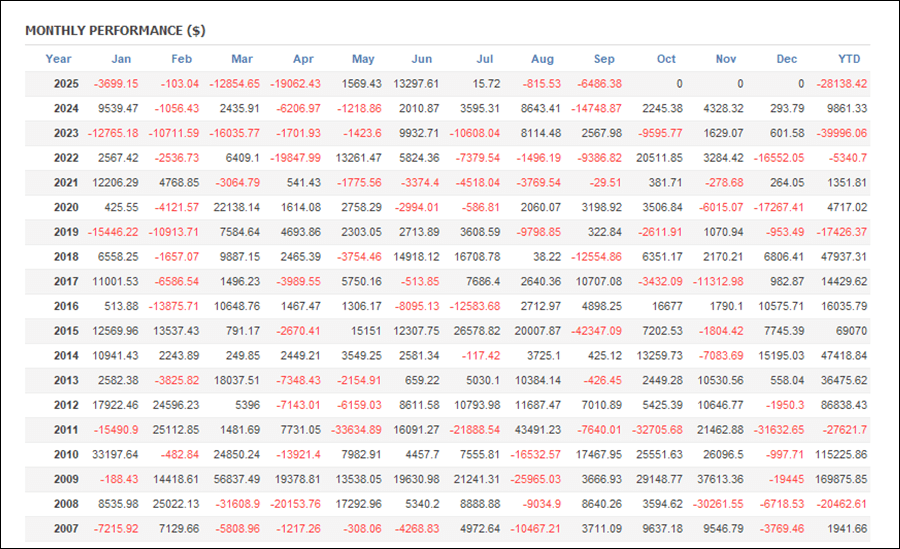Image resolution: width=900 pixels, height=549 pixels.
Task: Click the 2015 YTD value 69070
Action: tap(851, 331)
